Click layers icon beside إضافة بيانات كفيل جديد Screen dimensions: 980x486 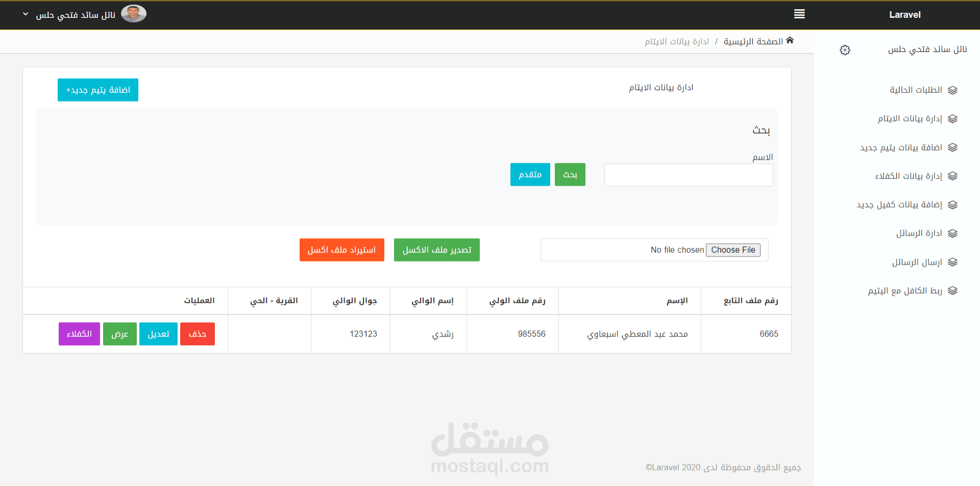pos(952,204)
